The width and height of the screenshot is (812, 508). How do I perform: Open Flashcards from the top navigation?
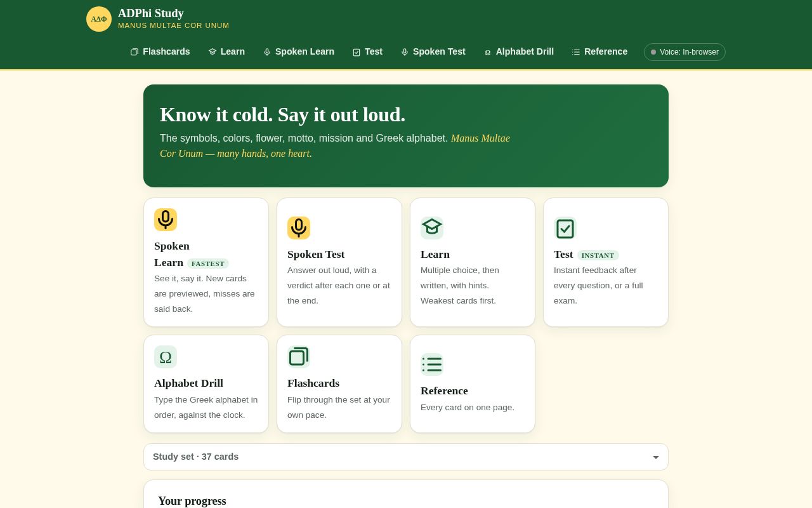pyautogui.click(x=160, y=51)
